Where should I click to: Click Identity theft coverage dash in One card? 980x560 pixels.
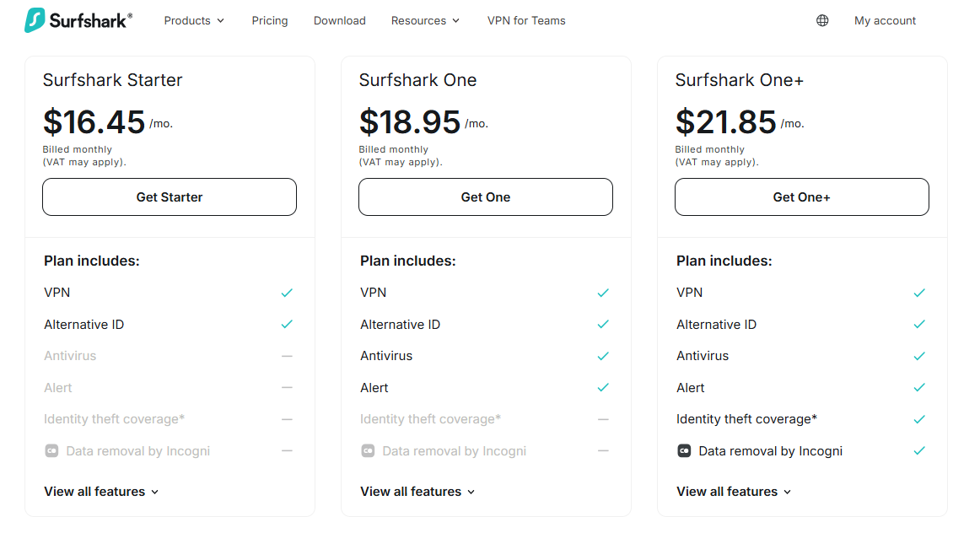pos(603,419)
